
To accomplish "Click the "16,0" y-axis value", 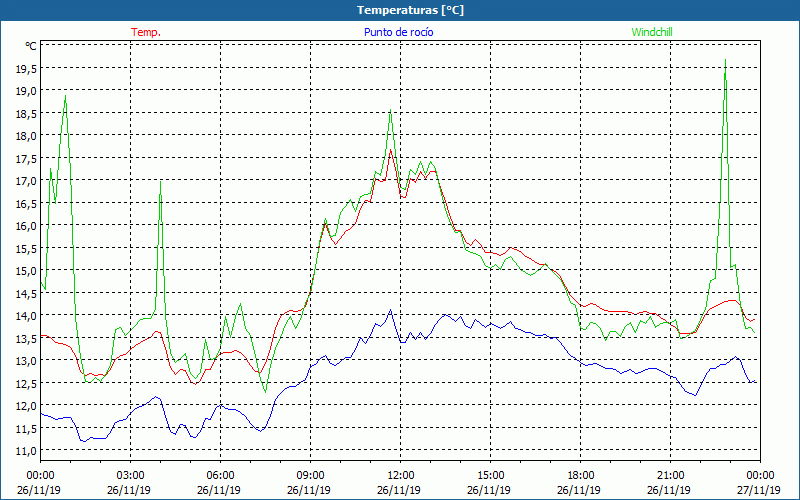I will pyautogui.click(x=27, y=226).
